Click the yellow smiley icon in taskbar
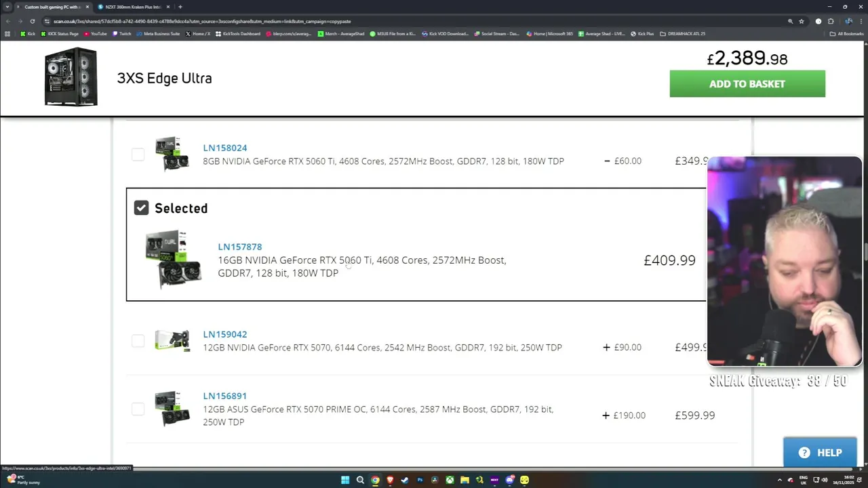The height and width of the screenshot is (488, 868). pyautogui.click(x=524, y=480)
